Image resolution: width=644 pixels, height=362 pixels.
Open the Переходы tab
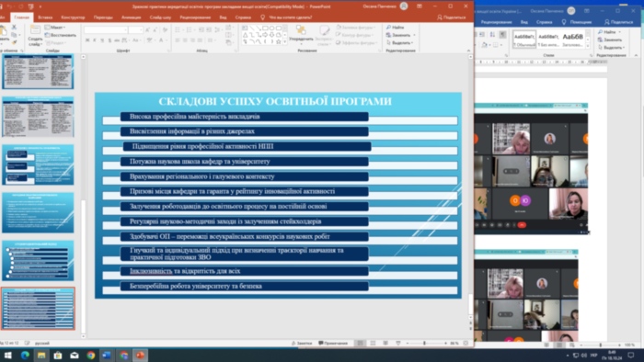pos(103,17)
